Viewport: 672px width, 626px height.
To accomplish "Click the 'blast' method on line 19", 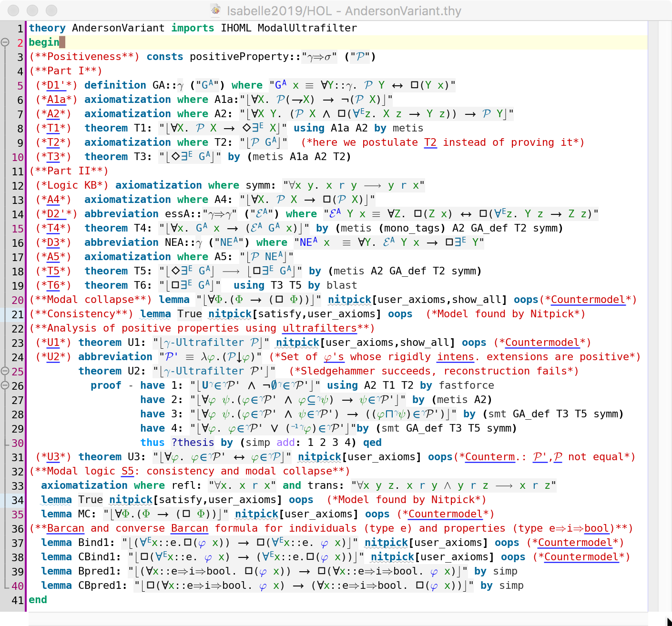I will pyautogui.click(x=342, y=285).
